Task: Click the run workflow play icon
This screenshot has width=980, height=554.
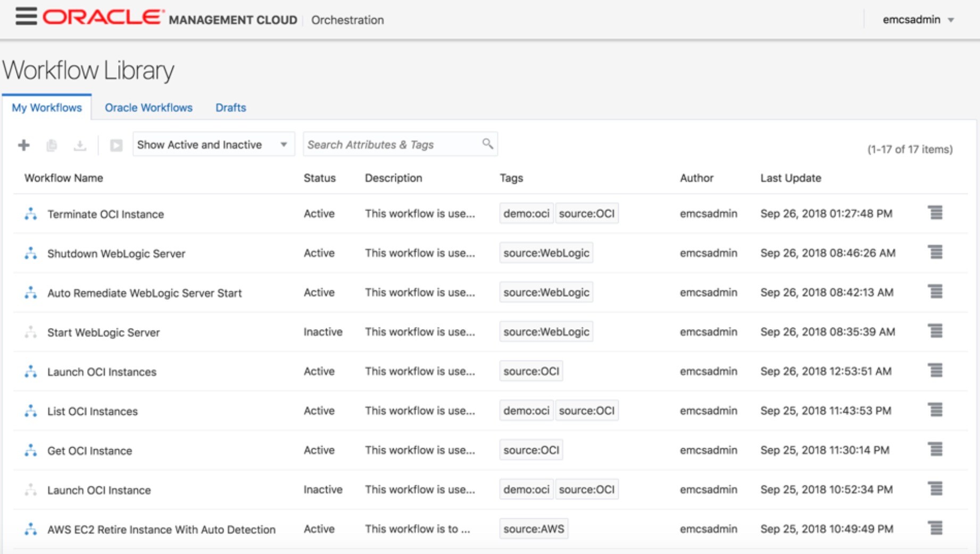Action: click(116, 145)
